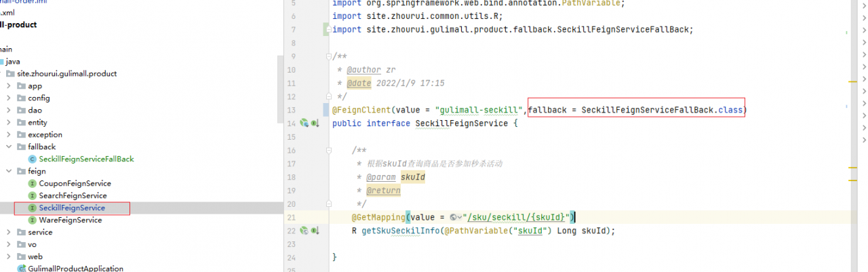Collapse the fallback package node
Image resolution: width=868 pixels, height=272 pixels.
pyautogui.click(x=9, y=147)
